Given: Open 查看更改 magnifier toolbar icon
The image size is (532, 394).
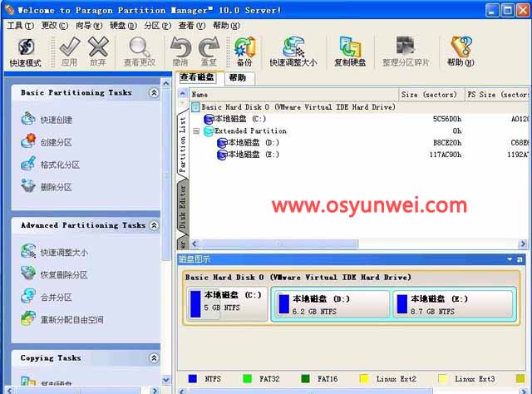Looking at the screenshot, I should tap(139, 47).
